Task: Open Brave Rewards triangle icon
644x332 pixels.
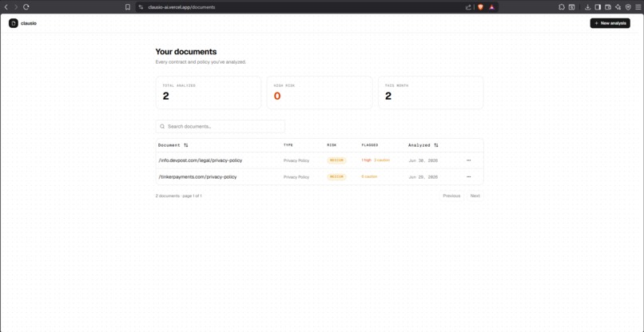Action: [x=491, y=7]
